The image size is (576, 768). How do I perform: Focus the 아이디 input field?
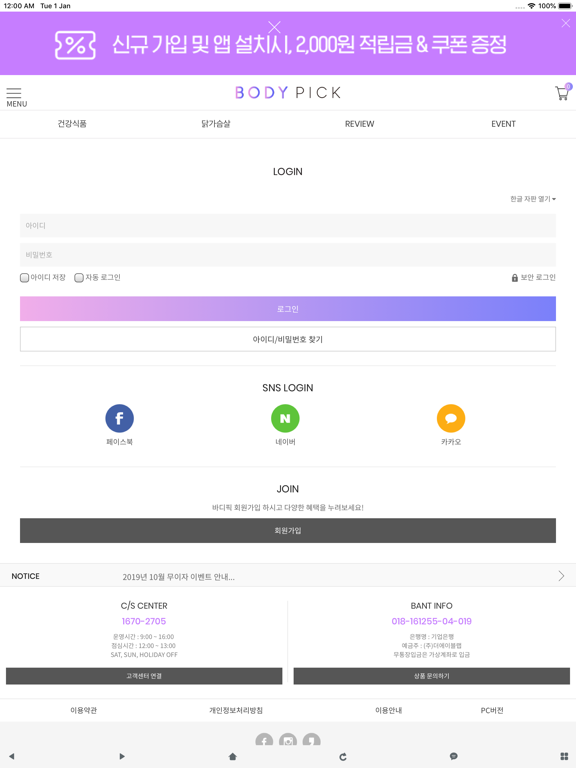(288, 226)
